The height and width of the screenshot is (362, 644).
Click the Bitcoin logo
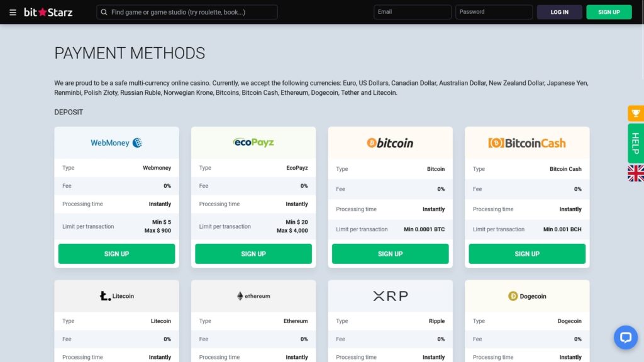(x=390, y=143)
